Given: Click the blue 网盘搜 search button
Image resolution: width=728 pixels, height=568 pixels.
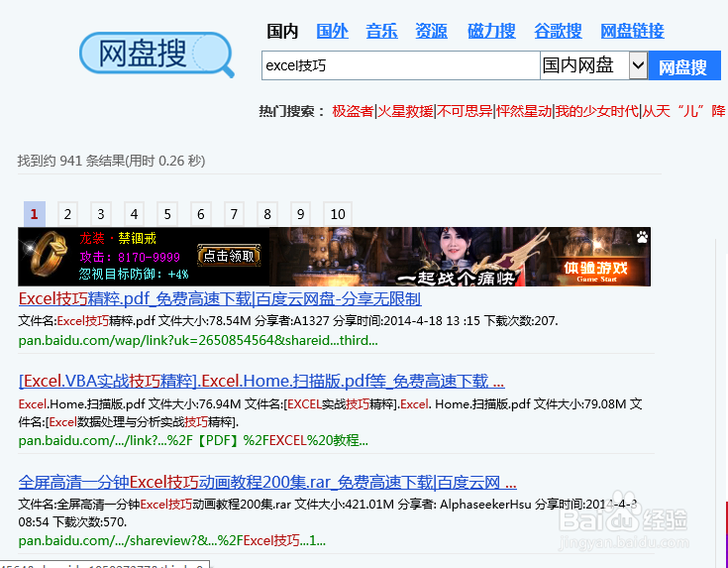Looking at the screenshot, I should point(684,66).
